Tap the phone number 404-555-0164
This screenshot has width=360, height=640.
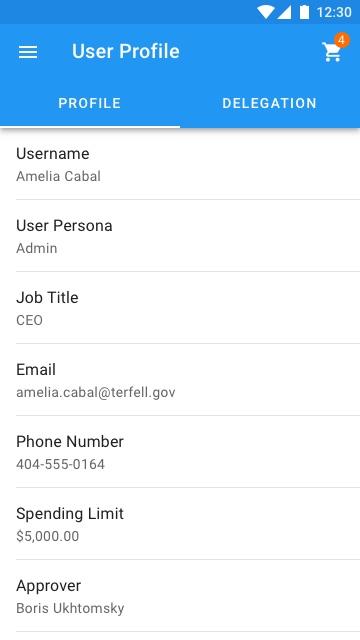coord(60,464)
